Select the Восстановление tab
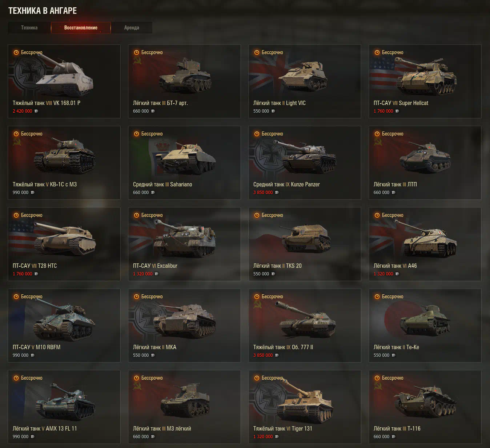This screenshot has height=448, width=490. [81, 28]
